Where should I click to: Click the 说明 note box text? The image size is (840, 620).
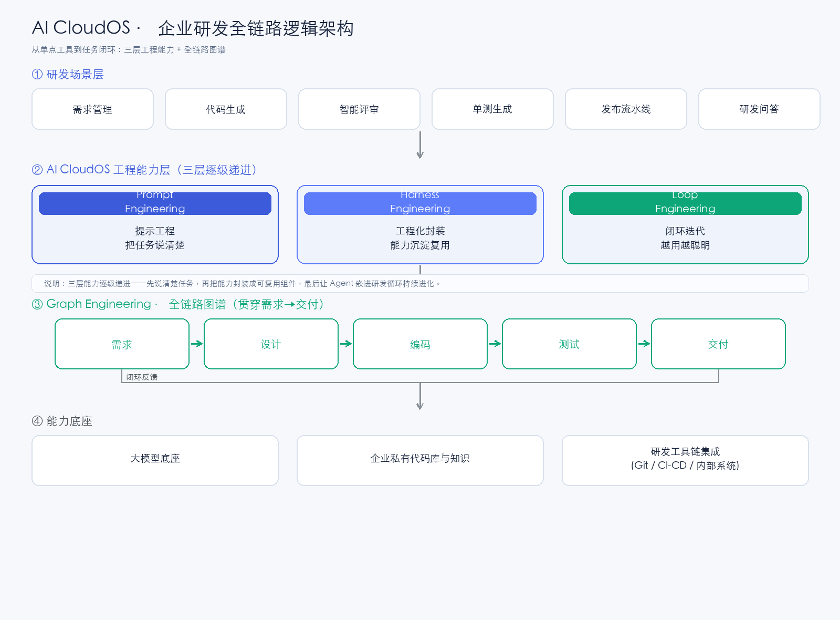241,284
